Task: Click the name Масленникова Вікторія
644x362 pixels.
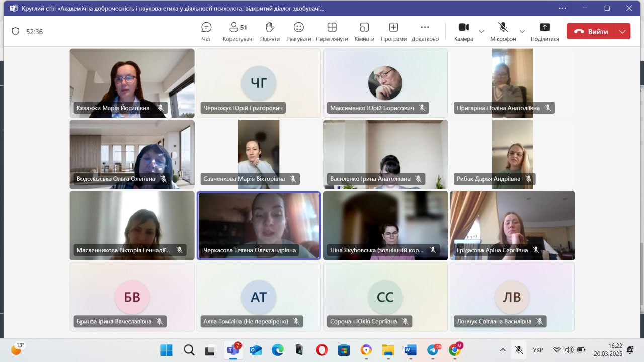Action: pyautogui.click(x=123, y=250)
